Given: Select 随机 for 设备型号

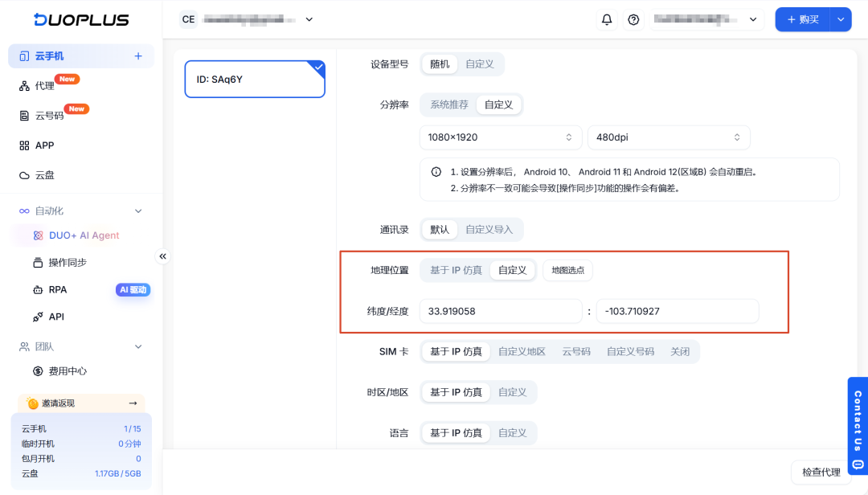Looking at the screenshot, I should coord(440,64).
